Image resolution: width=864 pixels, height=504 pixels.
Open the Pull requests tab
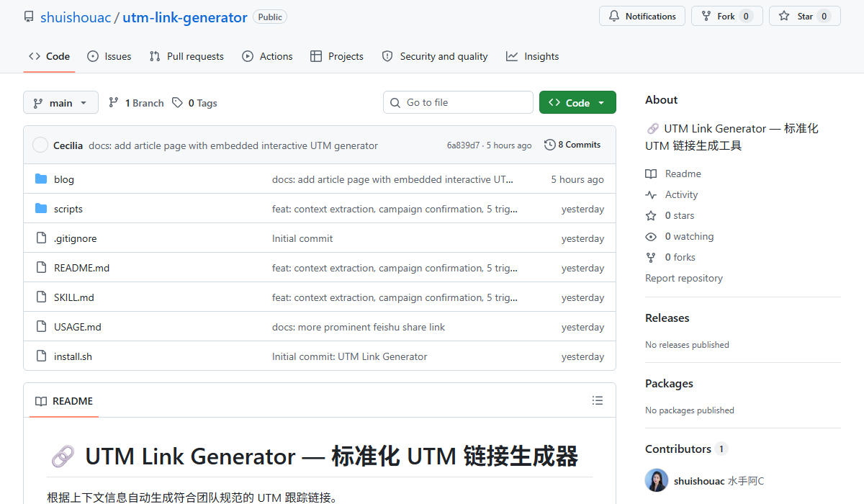tap(186, 56)
